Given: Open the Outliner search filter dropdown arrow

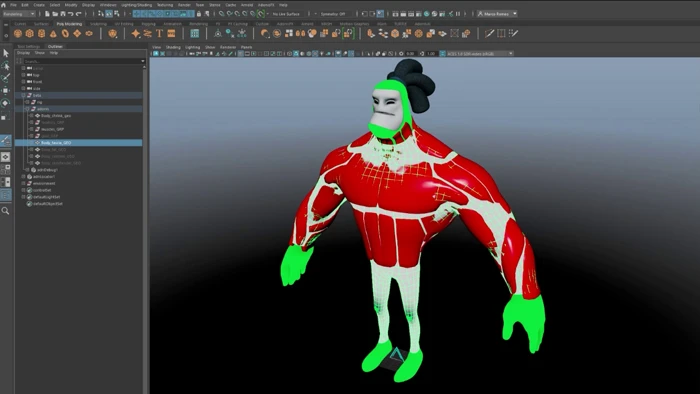Looking at the screenshot, I should pos(143,61).
